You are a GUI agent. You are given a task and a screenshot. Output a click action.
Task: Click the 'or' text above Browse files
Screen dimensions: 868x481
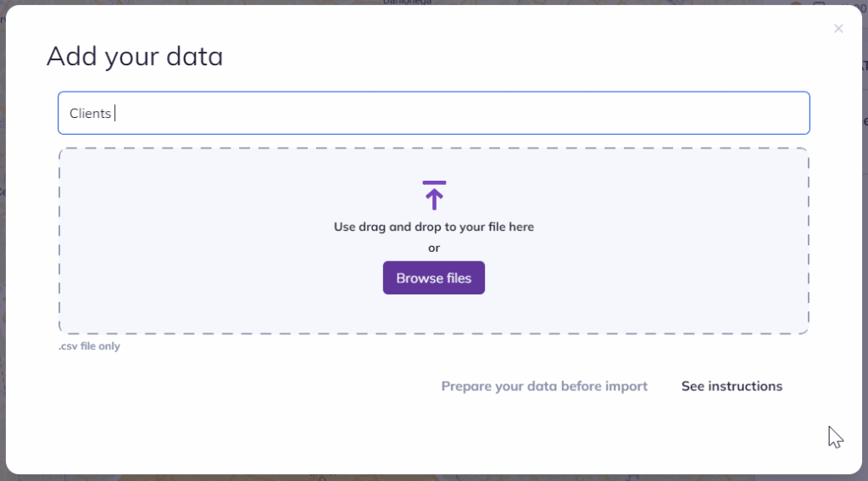click(434, 249)
